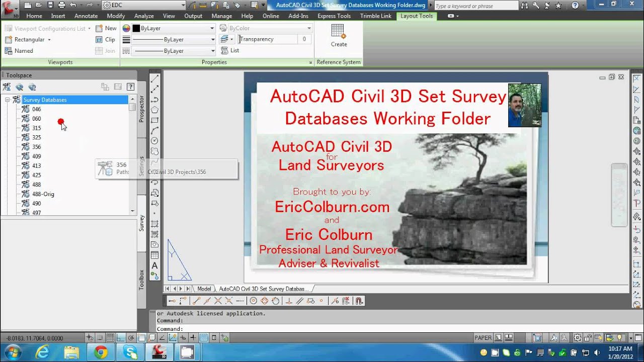Select the Arc draw tool
644x362 pixels.
click(x=155, y=130)
